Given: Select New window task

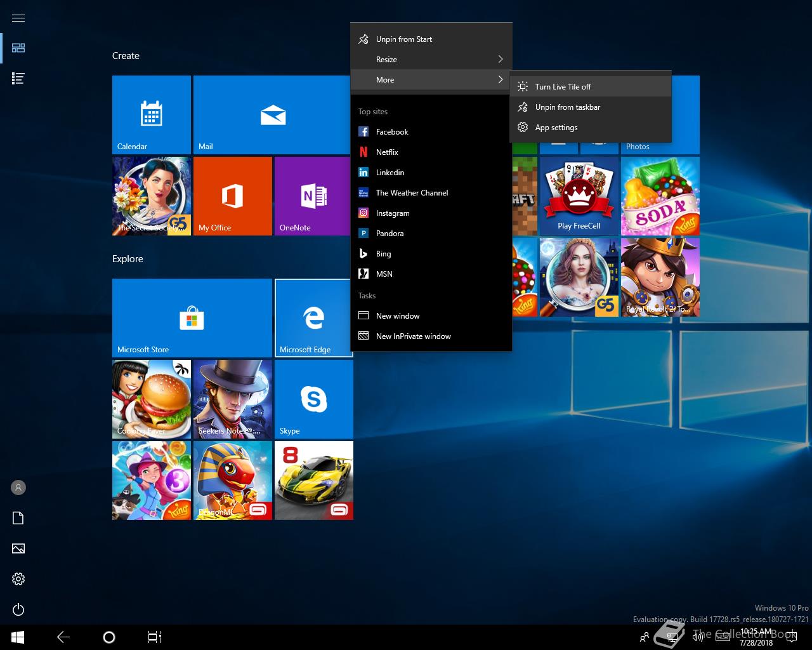Looking at the screenshot, I should tap(431, 316).
